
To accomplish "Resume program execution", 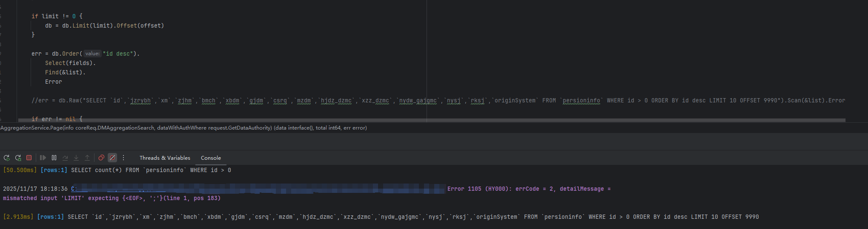I will click(x=43, y=158).
